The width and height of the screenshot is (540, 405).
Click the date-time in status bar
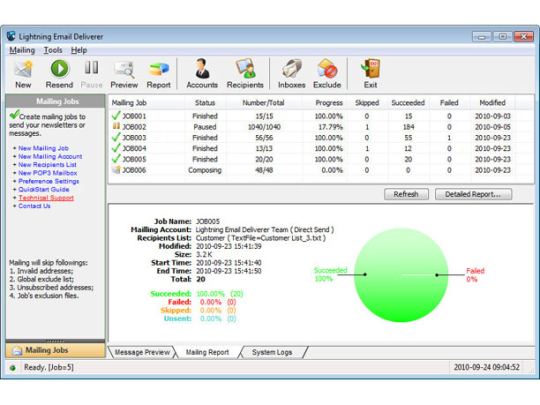[487, 367]
